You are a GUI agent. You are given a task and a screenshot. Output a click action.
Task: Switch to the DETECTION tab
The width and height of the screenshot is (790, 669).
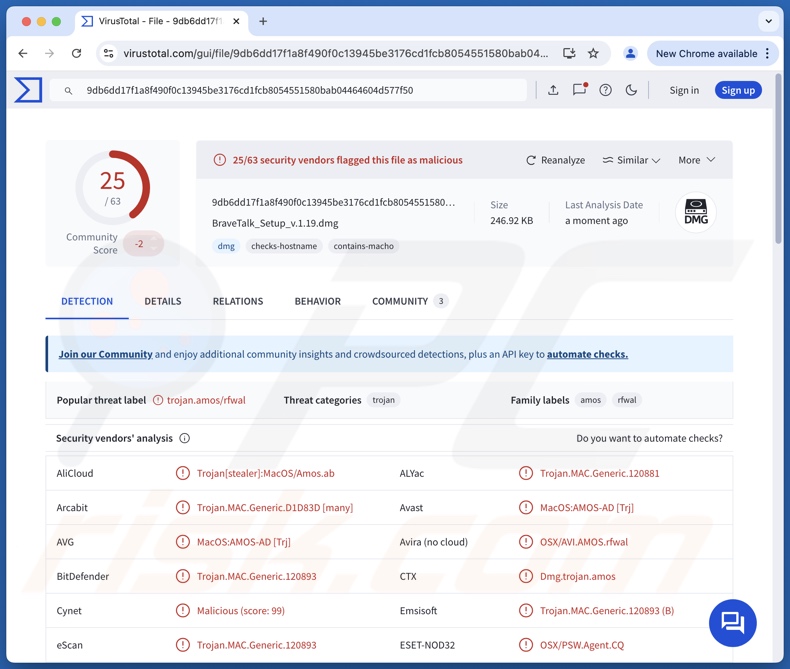point(87,301)
